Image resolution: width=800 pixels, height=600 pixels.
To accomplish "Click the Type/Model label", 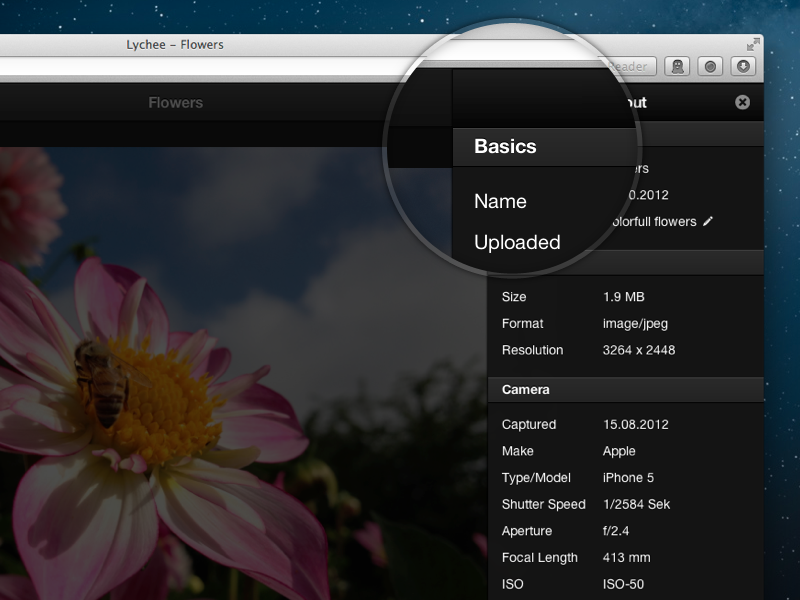I will (536, 478).
